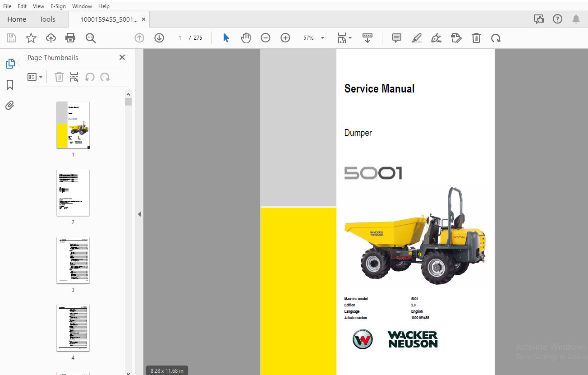This screenshot has width=588, height=375.
Task: Print the document
Action: click(70, 38)
